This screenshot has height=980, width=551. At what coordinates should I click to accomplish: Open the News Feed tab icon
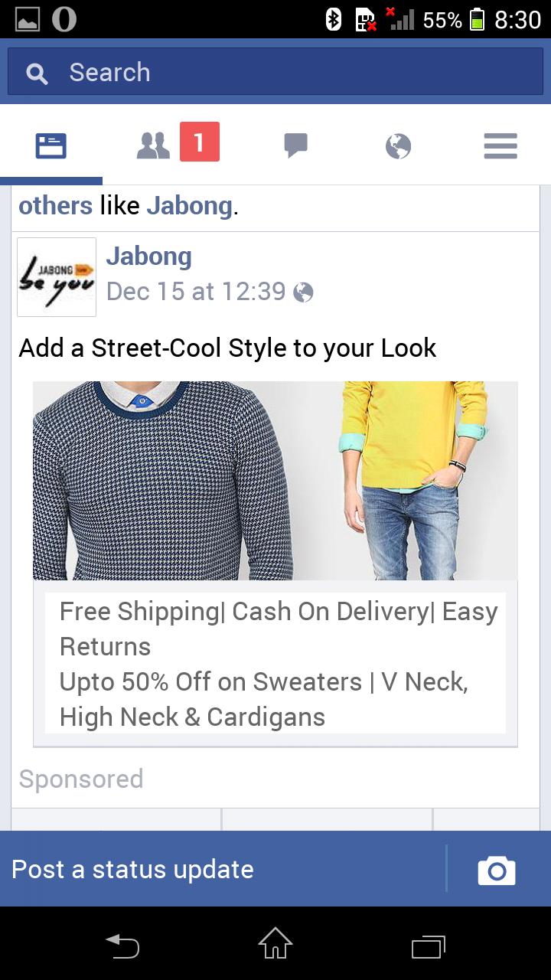click(x=51, y=145)
